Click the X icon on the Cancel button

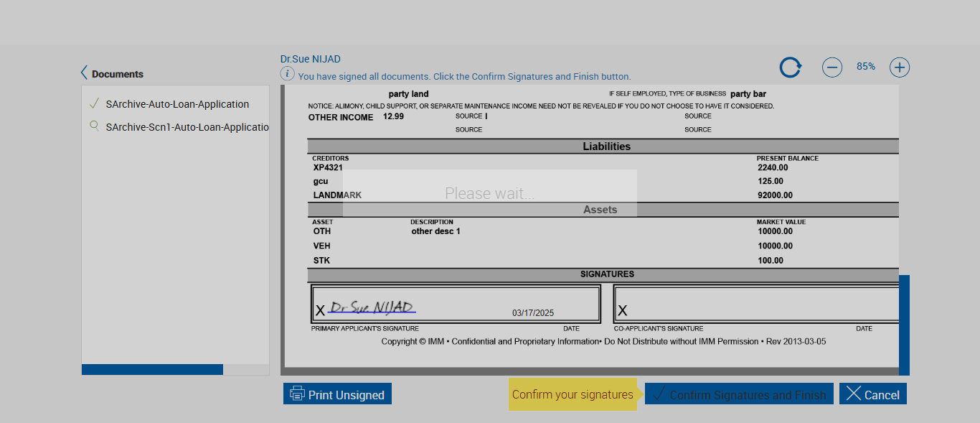(x=853, y=394)
